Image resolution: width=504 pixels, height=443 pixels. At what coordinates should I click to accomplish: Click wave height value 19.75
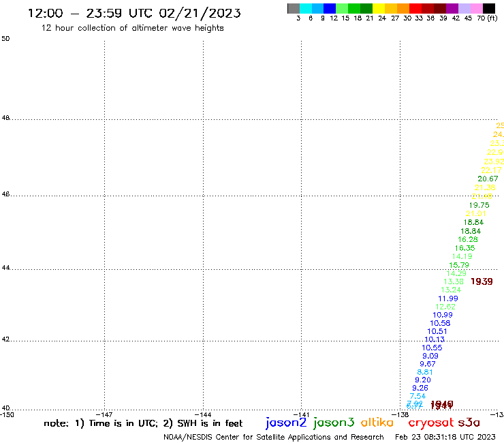point(479,205)
